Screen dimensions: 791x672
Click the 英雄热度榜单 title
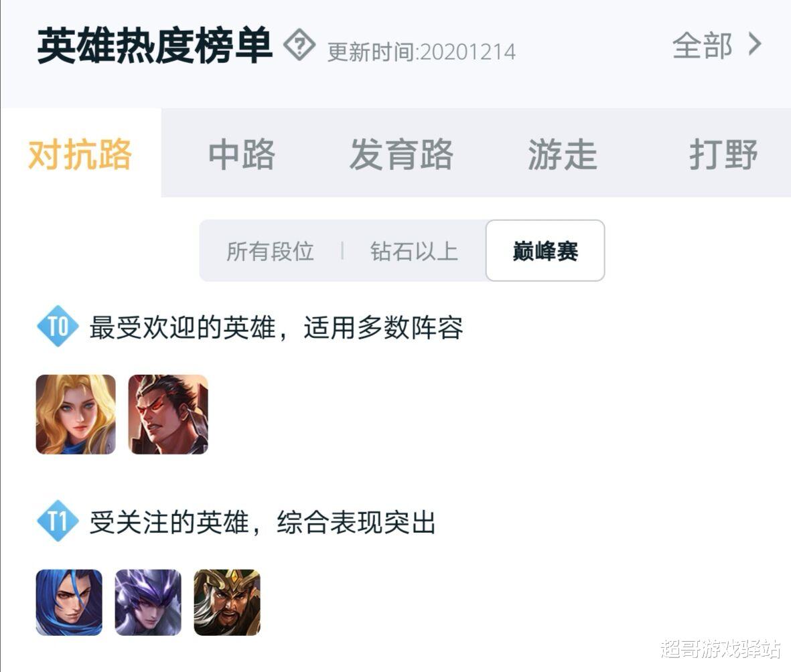[x=155, y=46]
